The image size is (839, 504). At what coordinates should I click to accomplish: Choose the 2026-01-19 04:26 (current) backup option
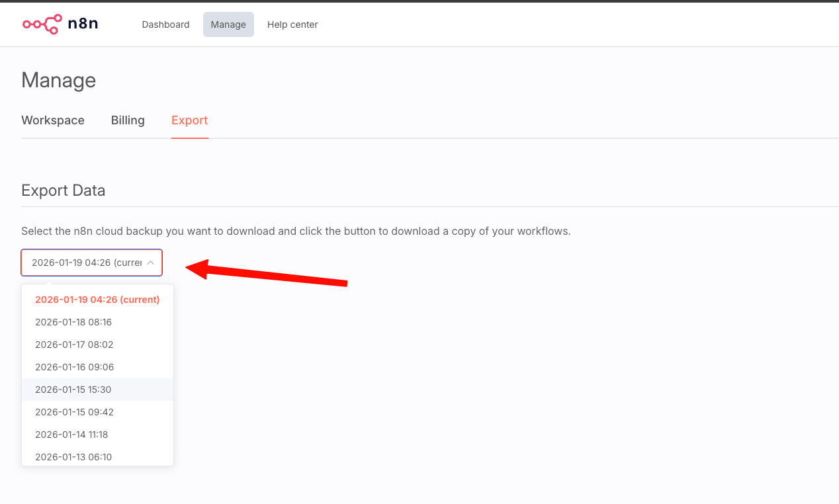tap(97, 300)
